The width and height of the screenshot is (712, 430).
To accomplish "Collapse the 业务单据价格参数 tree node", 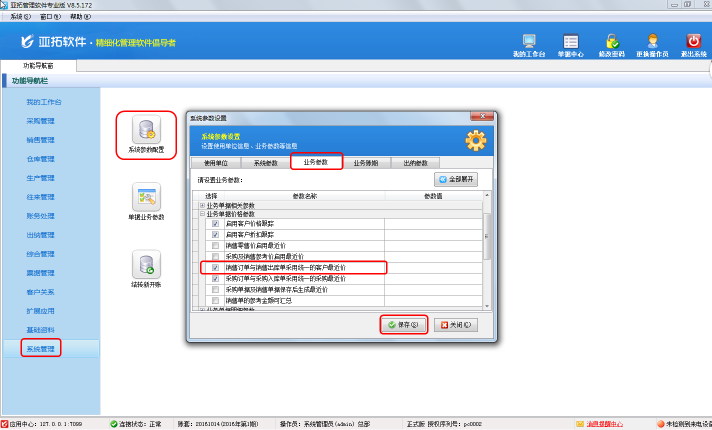I will [203, 214].
